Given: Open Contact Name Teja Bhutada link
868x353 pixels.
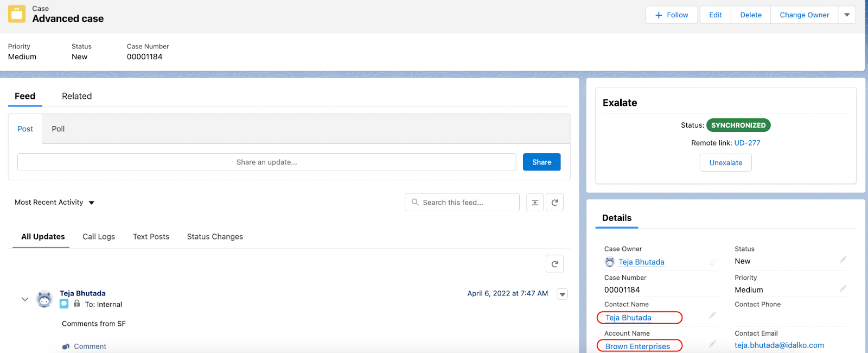Looking at the screenshot, I should coord(628,318).
